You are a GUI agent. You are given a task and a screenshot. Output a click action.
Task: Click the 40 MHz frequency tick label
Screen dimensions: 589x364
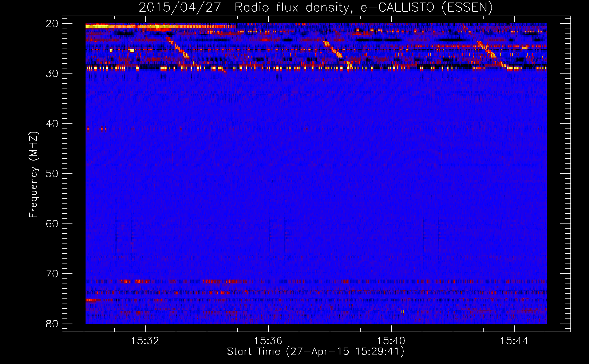pyautogui.click(x=52, y=123)
